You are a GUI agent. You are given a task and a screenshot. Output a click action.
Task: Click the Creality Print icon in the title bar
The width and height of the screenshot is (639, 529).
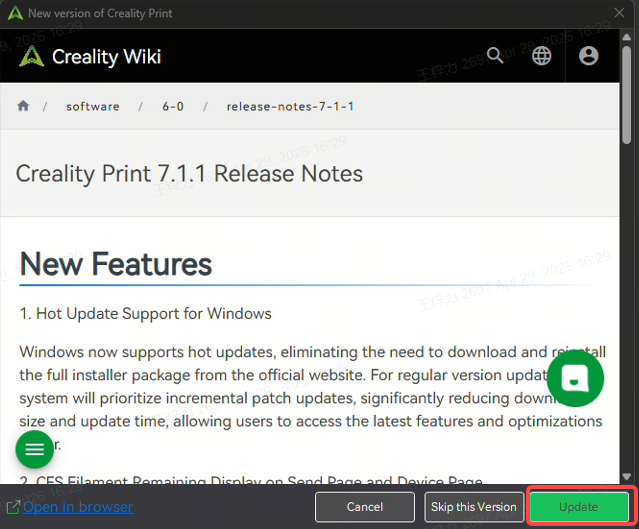15,13
